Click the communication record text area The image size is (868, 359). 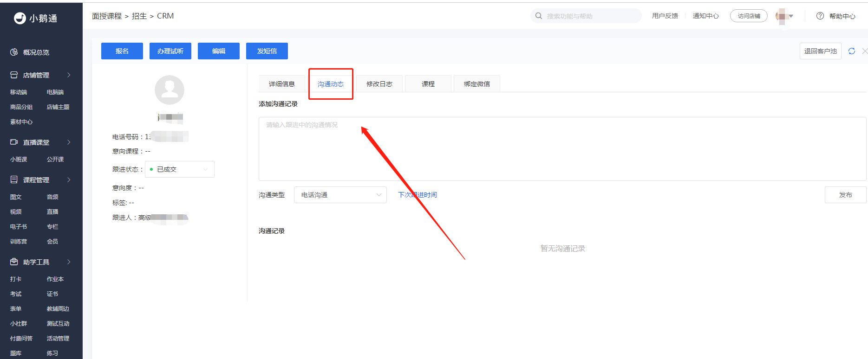click(562, 149)
